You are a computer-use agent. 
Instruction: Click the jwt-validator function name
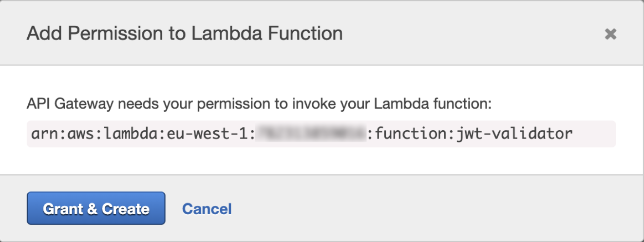click(x=515, y=134)
